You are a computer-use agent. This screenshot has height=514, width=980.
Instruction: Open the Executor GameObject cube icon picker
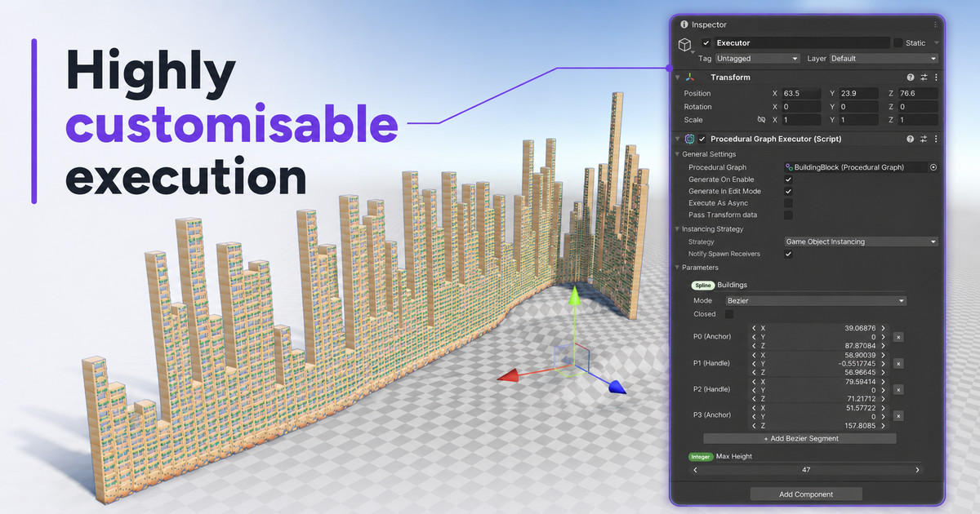(x=685, y=46)
